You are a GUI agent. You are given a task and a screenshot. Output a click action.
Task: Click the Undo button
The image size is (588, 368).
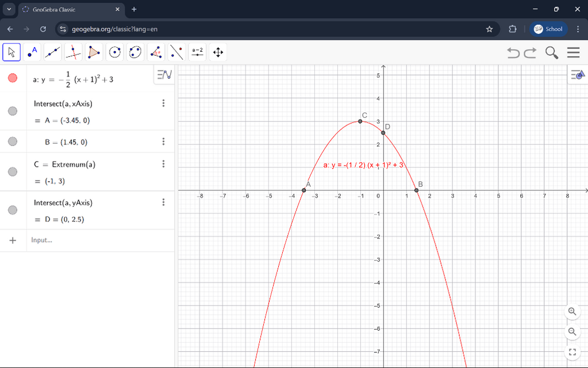click(x=513, y=53)
